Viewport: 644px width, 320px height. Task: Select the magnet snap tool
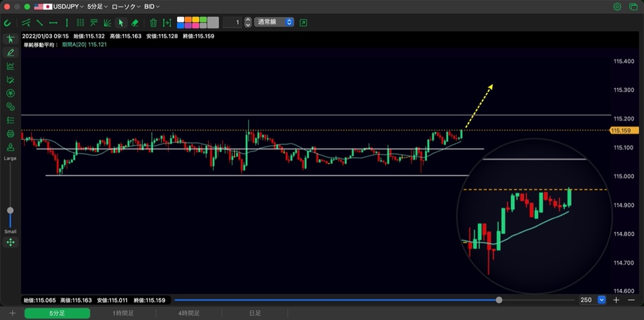click(x=8, y=23)
